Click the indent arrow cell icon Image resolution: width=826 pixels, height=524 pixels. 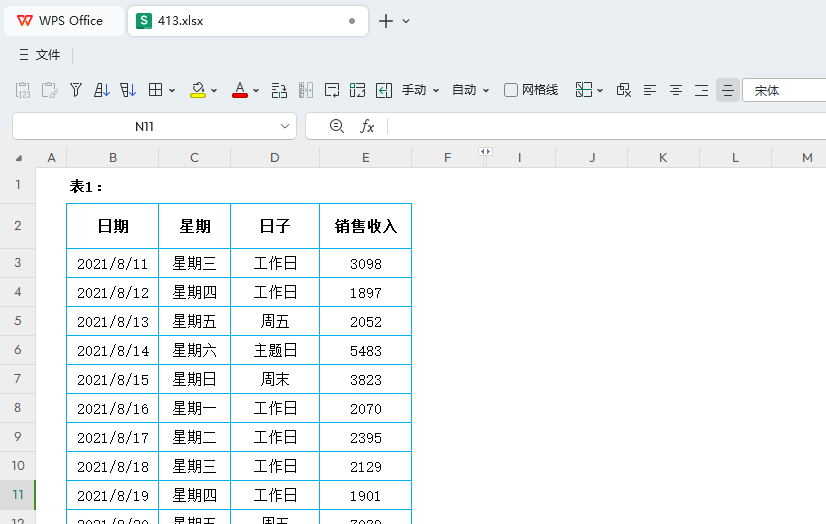click(x=384, y=90)
